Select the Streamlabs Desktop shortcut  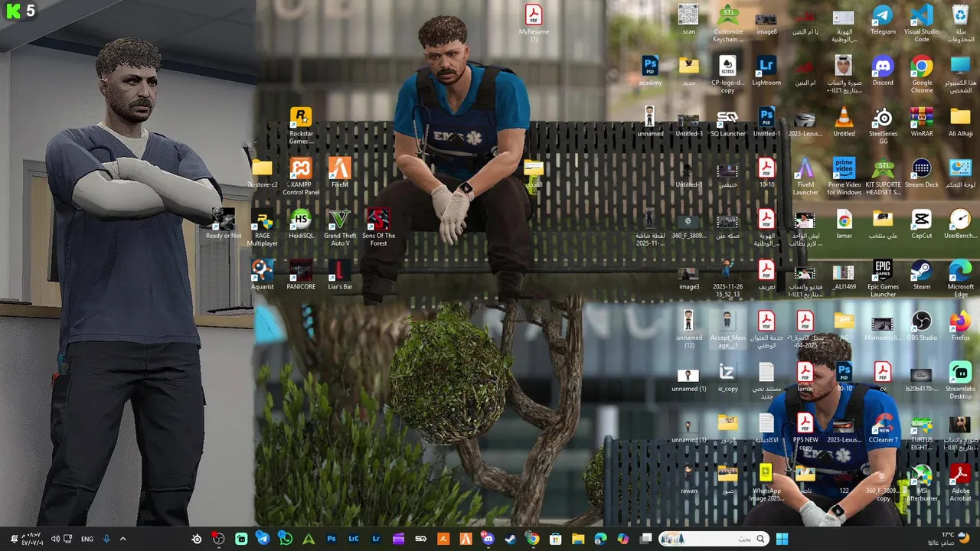(960, 381)
